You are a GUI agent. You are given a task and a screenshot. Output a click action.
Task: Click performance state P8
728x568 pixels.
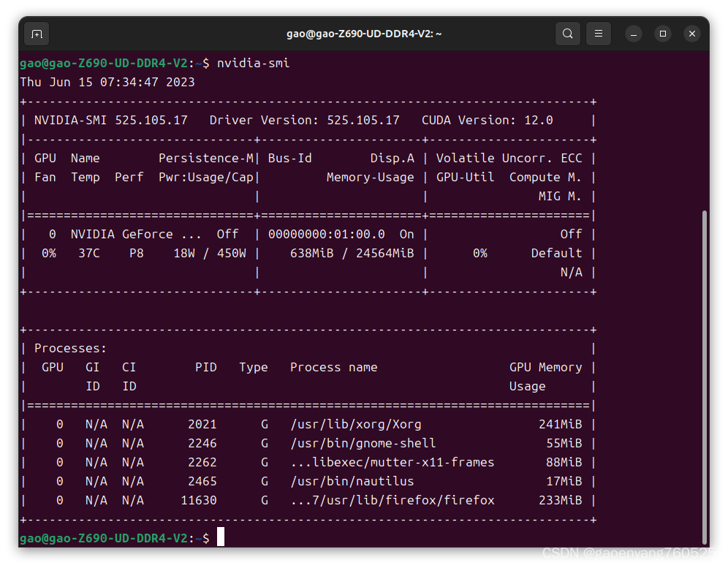pos(137,253)
